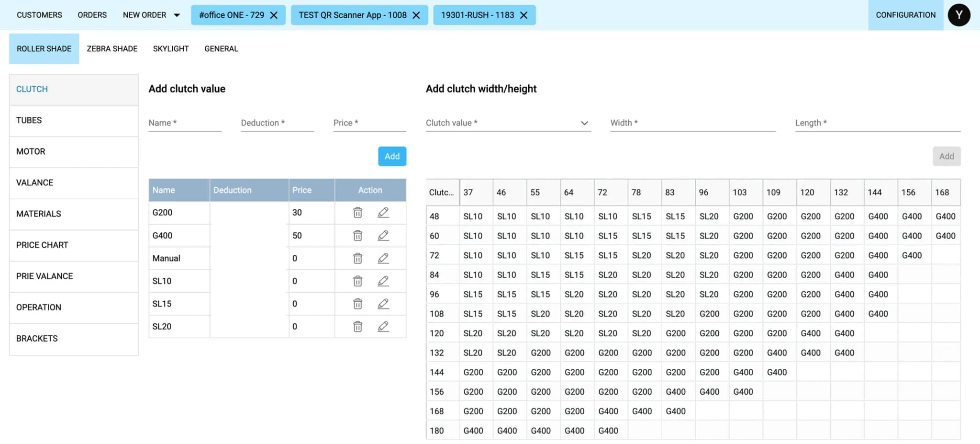Focus the Deduction input field
Viewport: 980px width, 444px height.
click(277, 123)
